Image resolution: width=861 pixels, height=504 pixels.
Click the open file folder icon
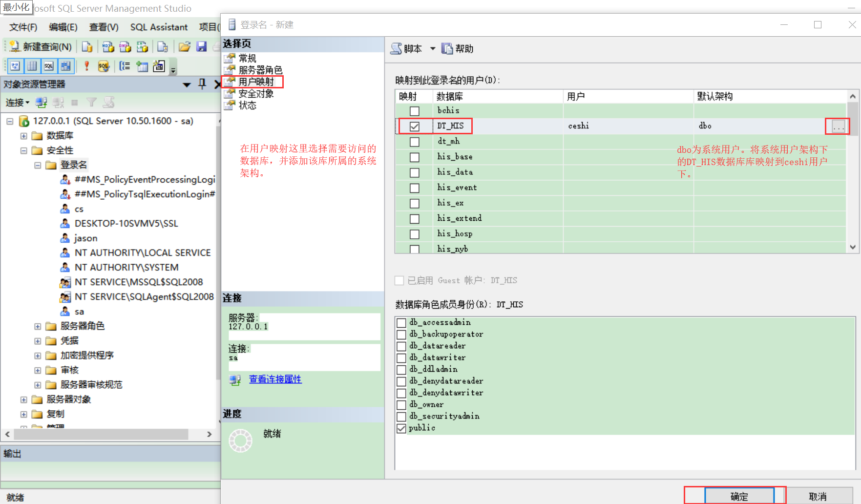pos(184,47)
